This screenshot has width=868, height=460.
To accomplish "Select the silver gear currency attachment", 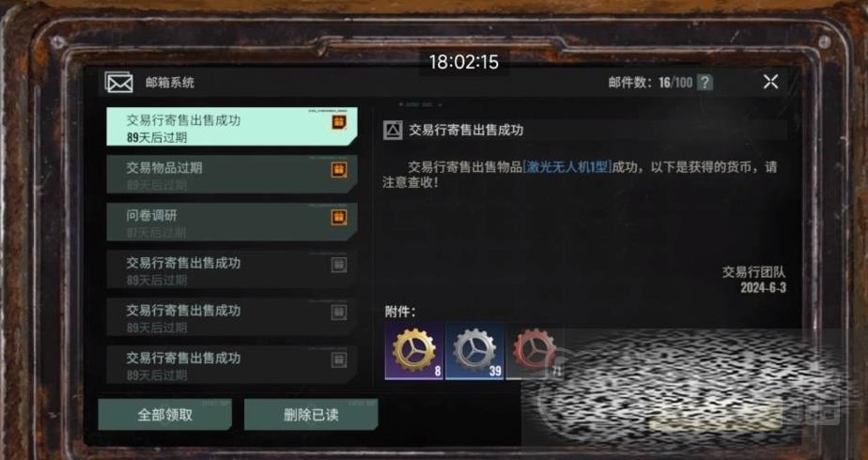I will pos(474,352).
